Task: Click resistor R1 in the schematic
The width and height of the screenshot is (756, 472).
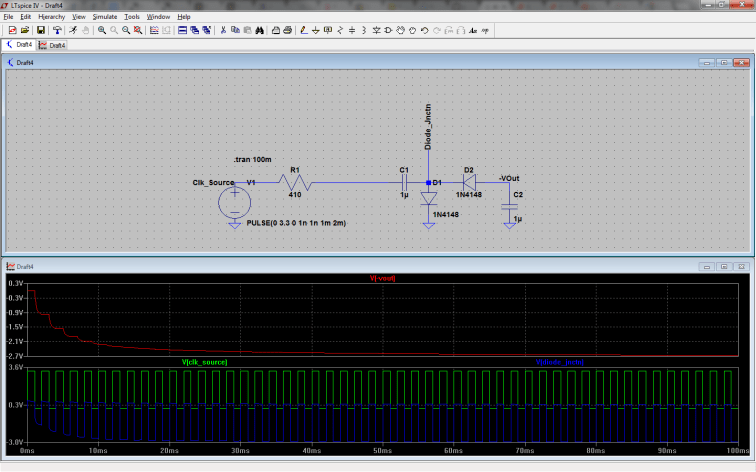Action: click(295, 184)
